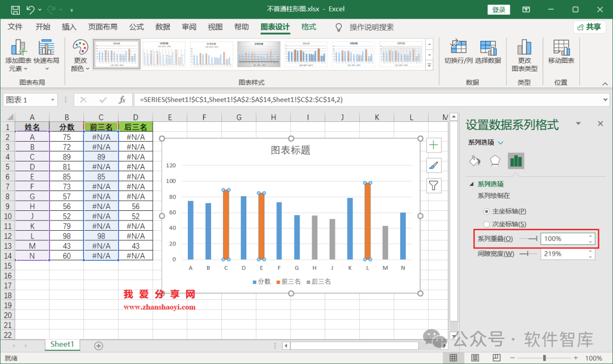Customize Quick Access Toolbar dropdown

(72, 10)
